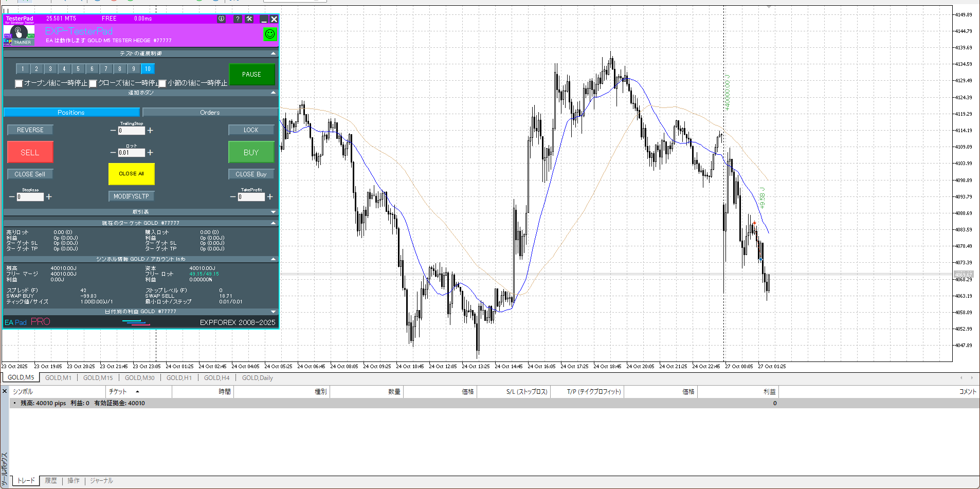Open the question mark help icon
980x489 pixels.
tap(237, 19)
